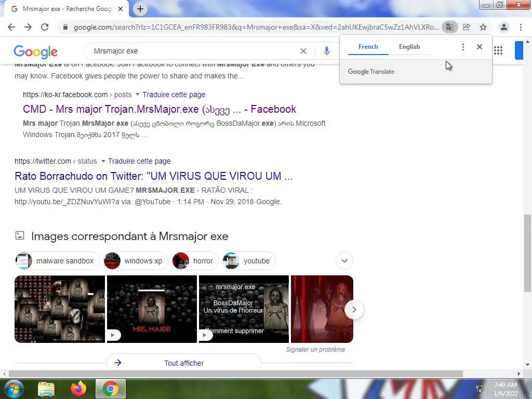The image size is (532, 399).
Task: Show next image results arrow
Action: coord(354,310)
